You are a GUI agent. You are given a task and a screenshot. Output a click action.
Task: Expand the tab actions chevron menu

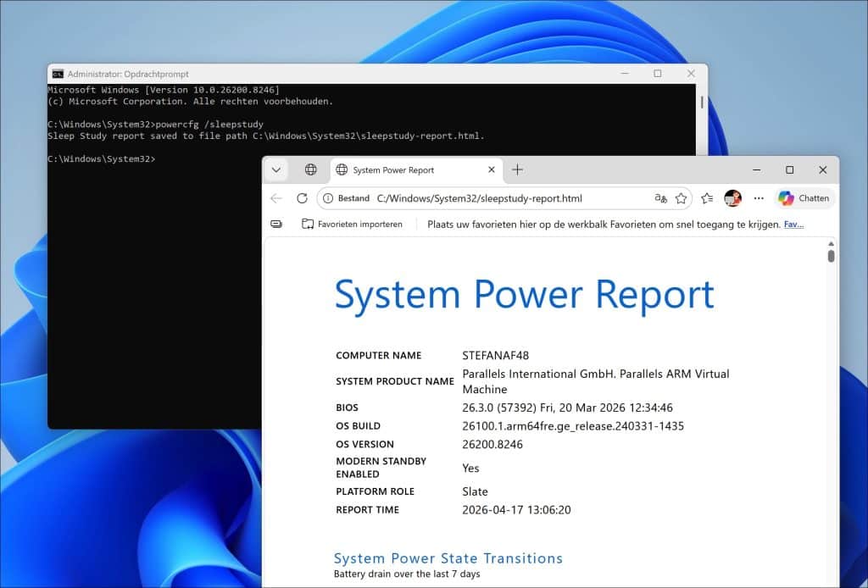[276, 169]
